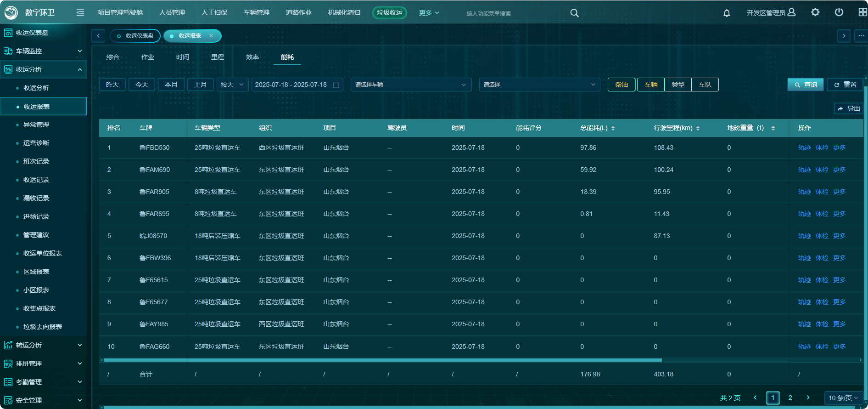Click the calendar icon in date range

(x=336, y=85)
